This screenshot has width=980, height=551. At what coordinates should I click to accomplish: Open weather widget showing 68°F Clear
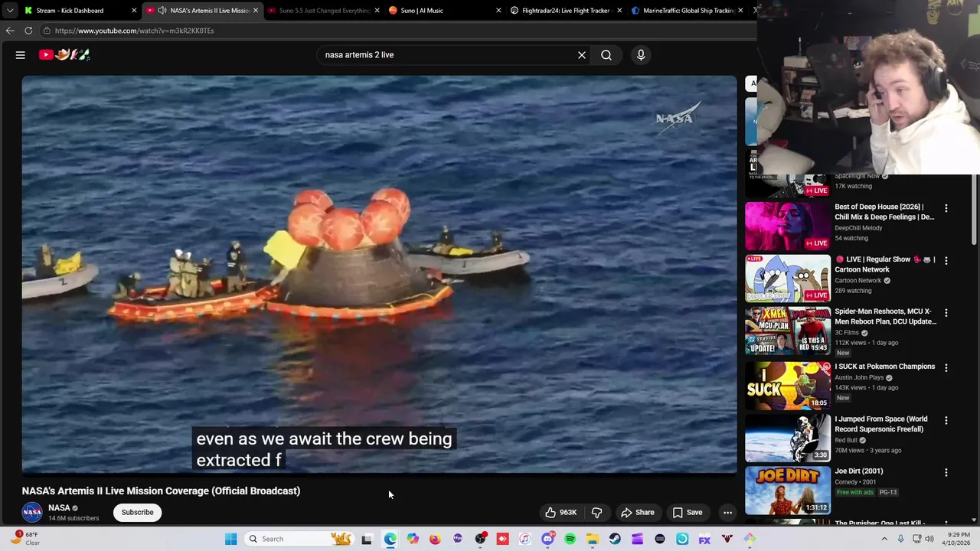25,538
